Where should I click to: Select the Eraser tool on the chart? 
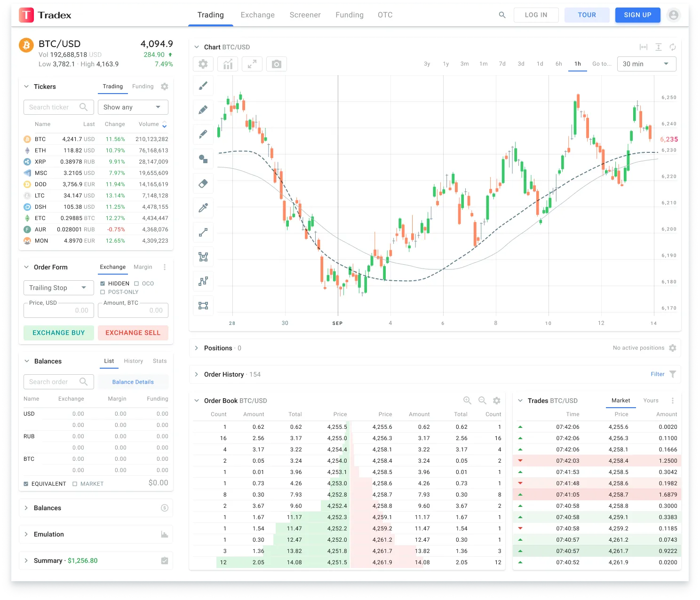coord(203,183)
